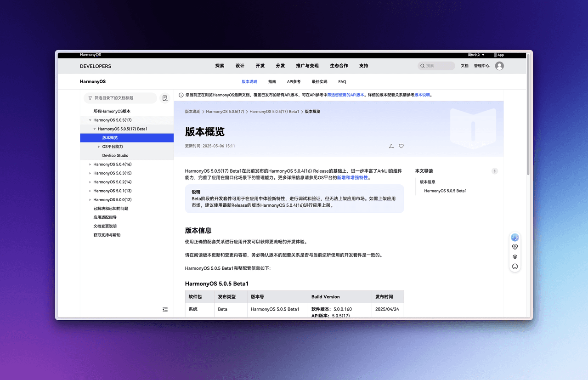Open the smiley feedback floating icon

point(515,267)
